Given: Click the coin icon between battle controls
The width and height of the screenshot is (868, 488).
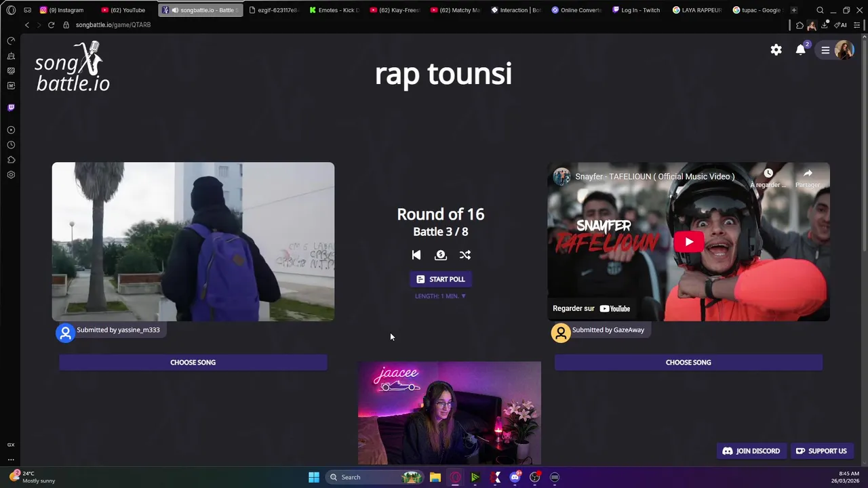Looking at the screenshot, I should 441,255.
